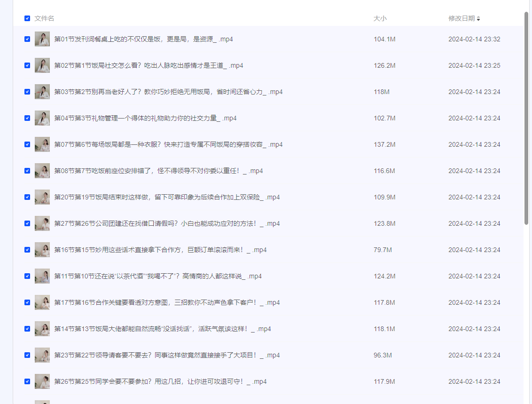The height and width of the screenshot is (404, 532).
Task: Uncheck the checkbox for 第20节第19节 video
Action: click(x=27, y=197)
